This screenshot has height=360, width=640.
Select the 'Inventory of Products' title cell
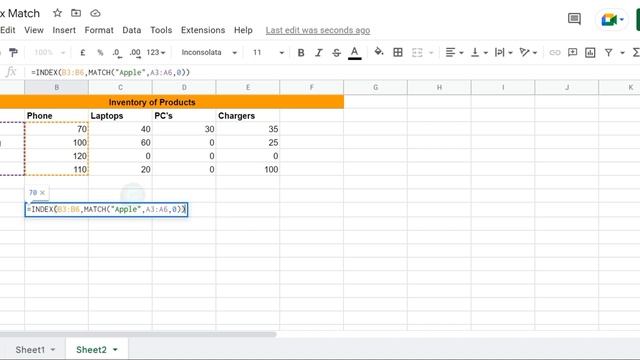coord(172,102)
